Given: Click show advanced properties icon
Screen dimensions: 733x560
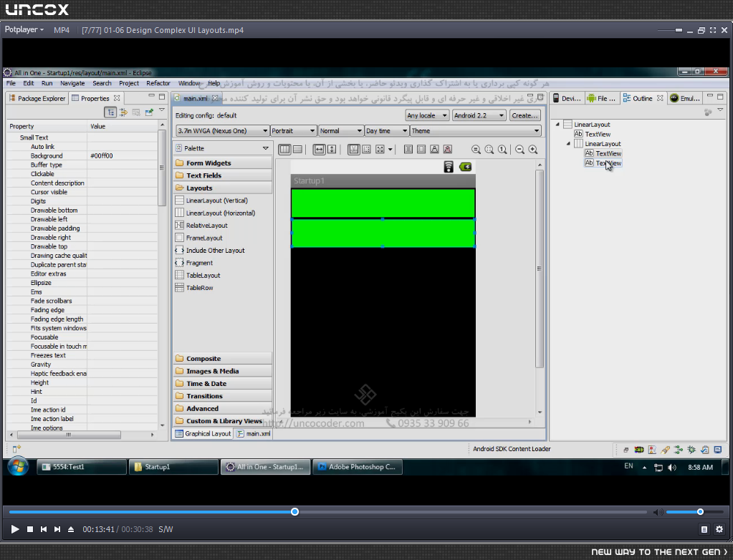Looking at the screenshot, I should coord(123,112).
